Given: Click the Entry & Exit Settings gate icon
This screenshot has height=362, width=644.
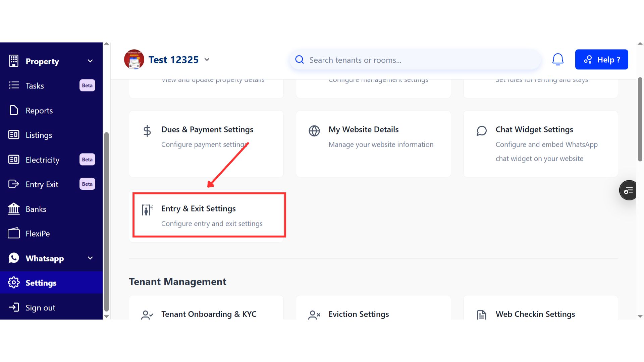Looking at the screenshot, I should coord(147,210).
